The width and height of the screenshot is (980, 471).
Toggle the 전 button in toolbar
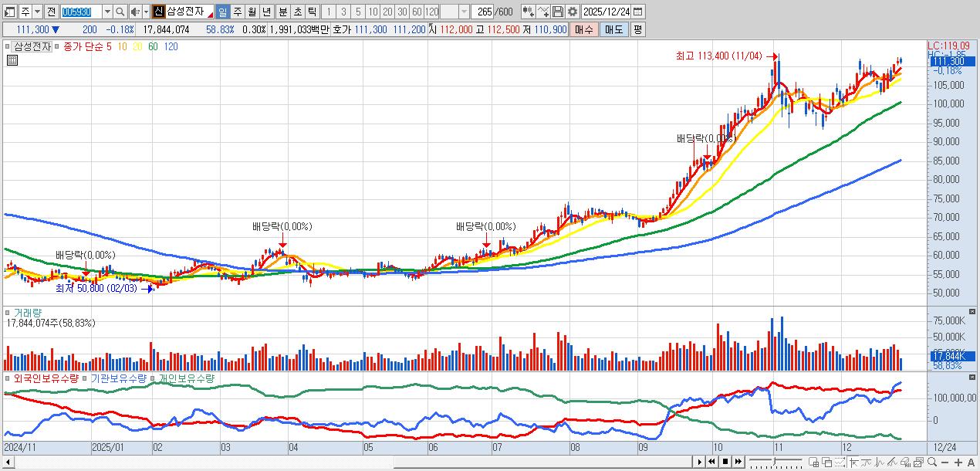point(52,12)
